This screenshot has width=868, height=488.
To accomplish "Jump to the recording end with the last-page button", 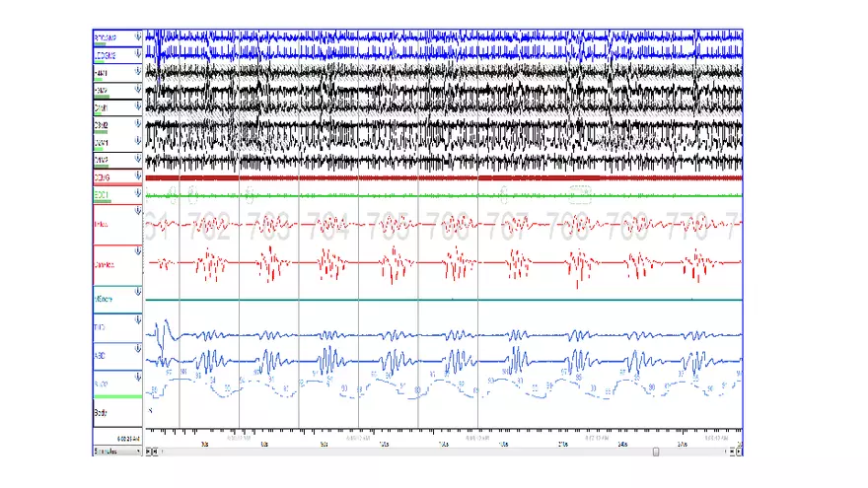I will click(x=739, y=452).
